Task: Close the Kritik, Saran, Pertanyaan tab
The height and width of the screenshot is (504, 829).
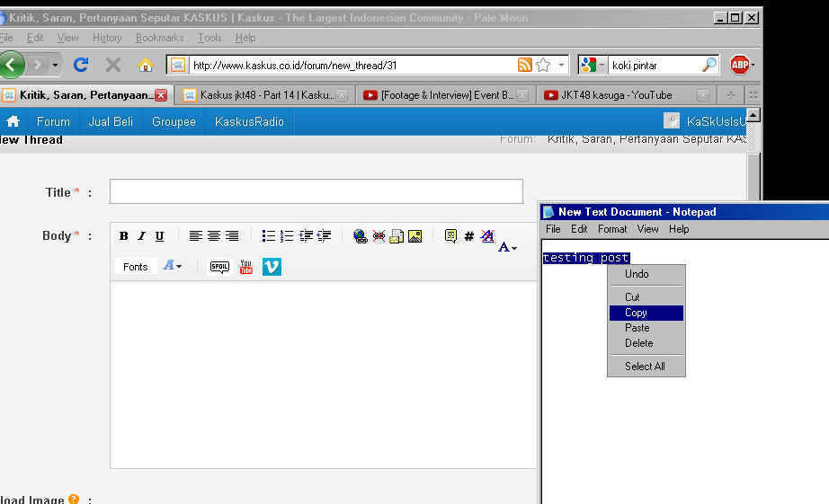Action: coord(161,95)
